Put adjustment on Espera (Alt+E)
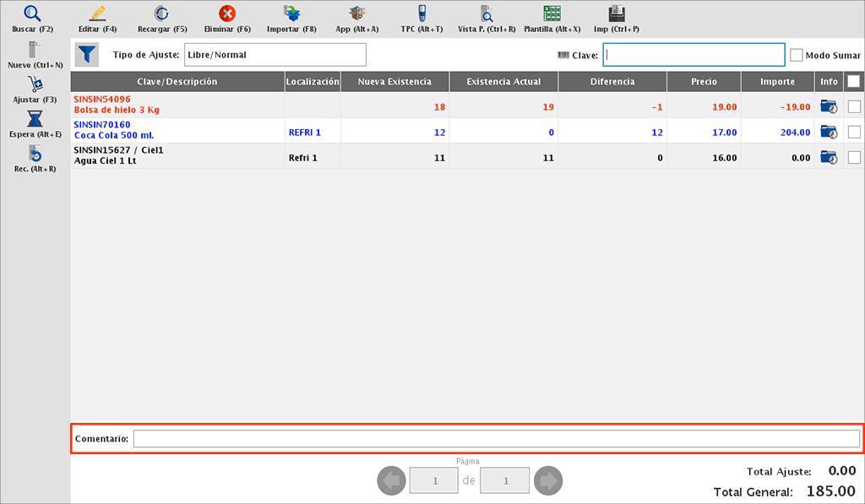The width and height of the screenshot is (865, 504). pyautogui.click(x=35, y=119)
